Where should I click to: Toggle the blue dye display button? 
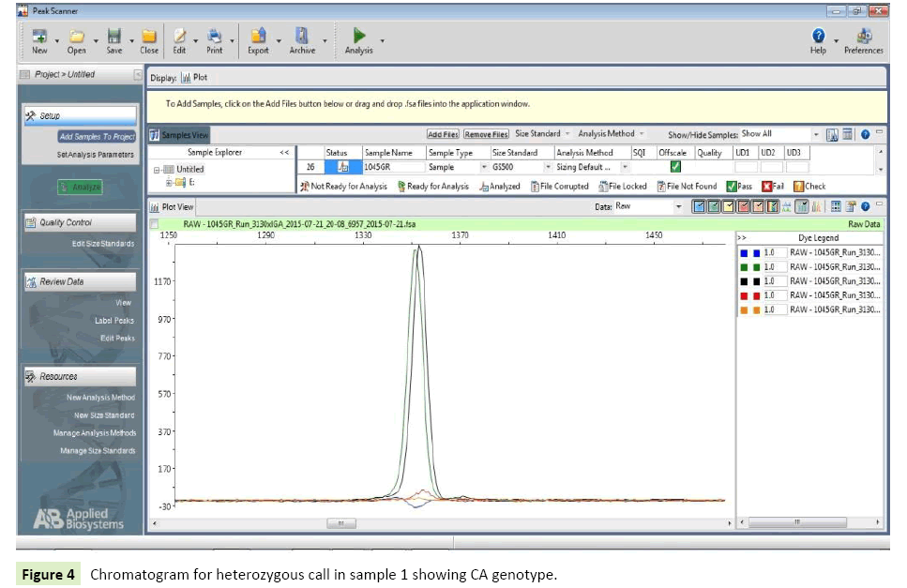pyautogui.click(x=699, y=206)
